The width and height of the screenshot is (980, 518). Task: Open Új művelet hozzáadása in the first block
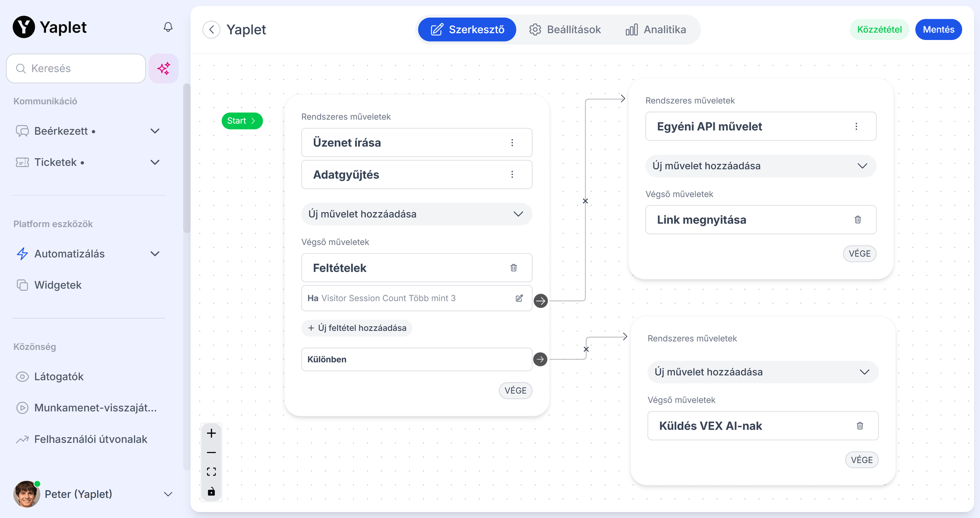point(416,214)
